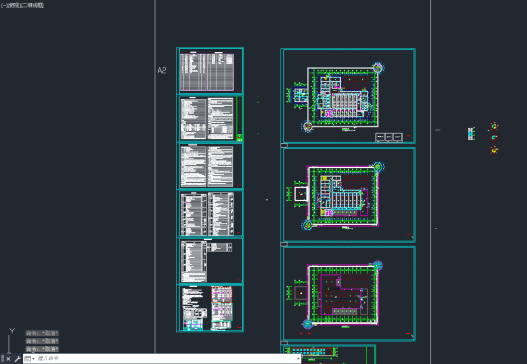Viewport: 527px width, 364px height.
Task: Open the [-] viewport controls menu
Action: [3, 5]
